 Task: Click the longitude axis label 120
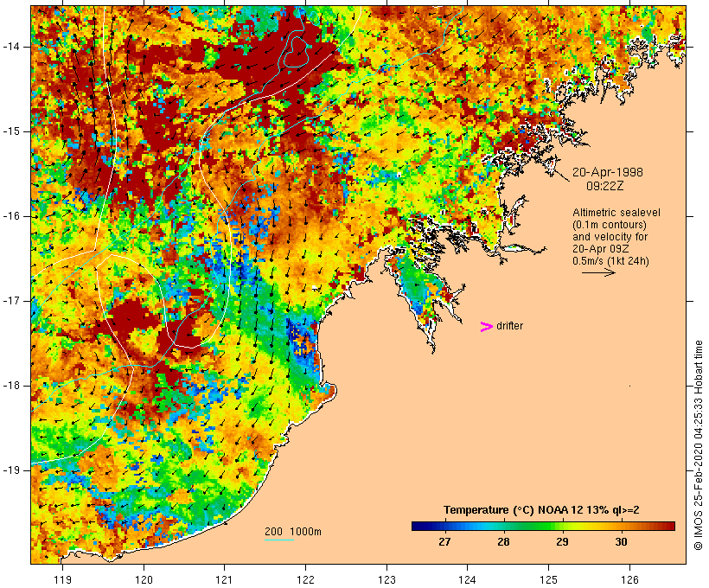pyautogui.click(x=144, y=579)
